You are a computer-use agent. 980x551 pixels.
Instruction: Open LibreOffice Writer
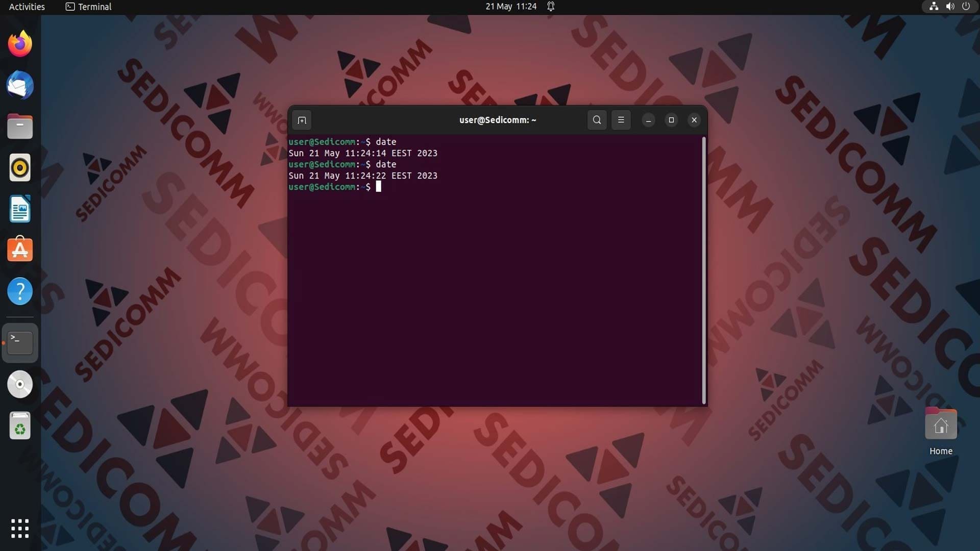[x=20, y=209]
